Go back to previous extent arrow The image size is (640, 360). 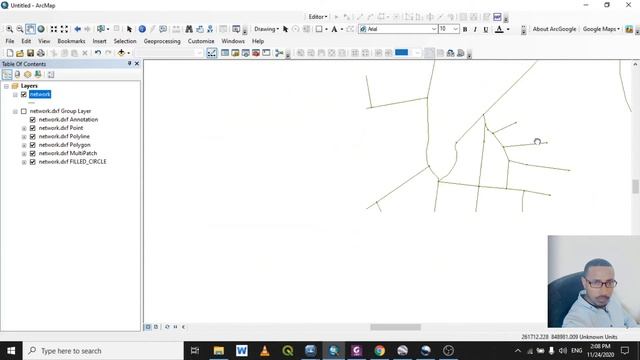click(77, 29)
